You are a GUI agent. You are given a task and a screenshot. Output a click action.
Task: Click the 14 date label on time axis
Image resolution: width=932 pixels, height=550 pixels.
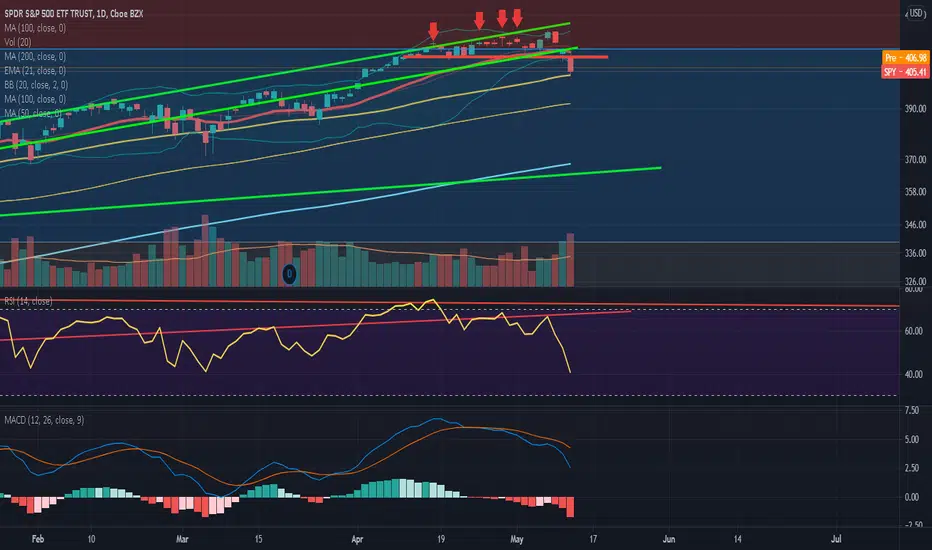coord(737,539)
